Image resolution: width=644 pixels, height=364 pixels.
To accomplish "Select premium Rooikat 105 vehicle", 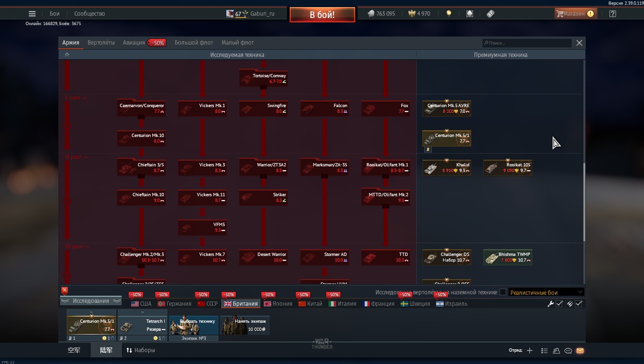I will [508, 167].
